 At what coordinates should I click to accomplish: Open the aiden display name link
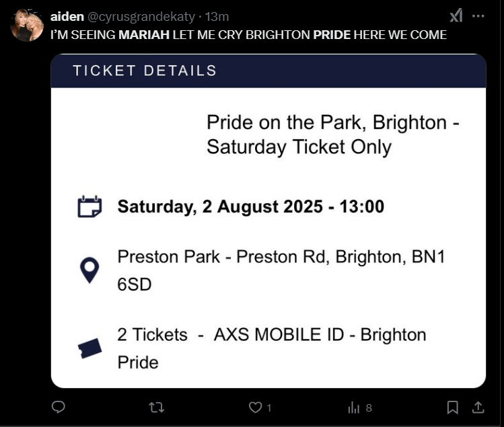67,16
